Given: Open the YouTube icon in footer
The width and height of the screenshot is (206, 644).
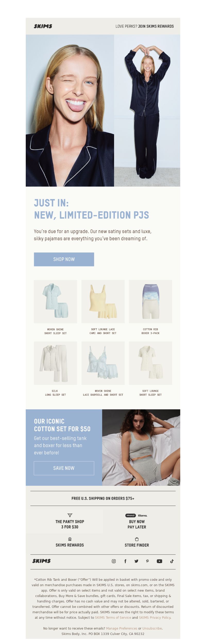Looking at the screenshot, I should point(159,561).
